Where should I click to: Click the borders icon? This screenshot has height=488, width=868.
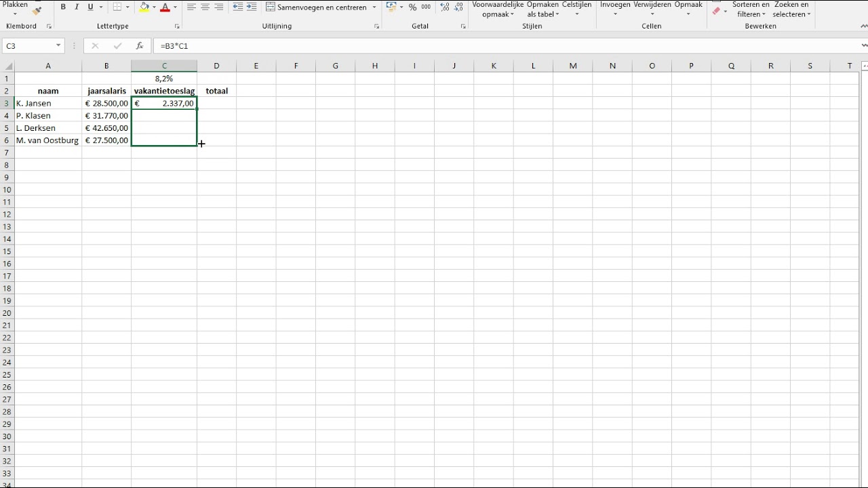[117, 7]
